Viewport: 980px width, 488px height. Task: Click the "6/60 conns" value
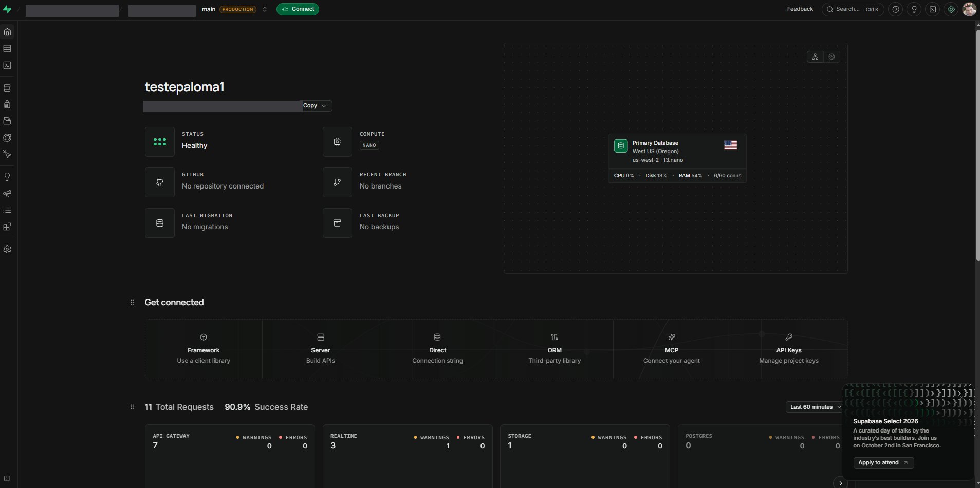[x=728, y=176]
